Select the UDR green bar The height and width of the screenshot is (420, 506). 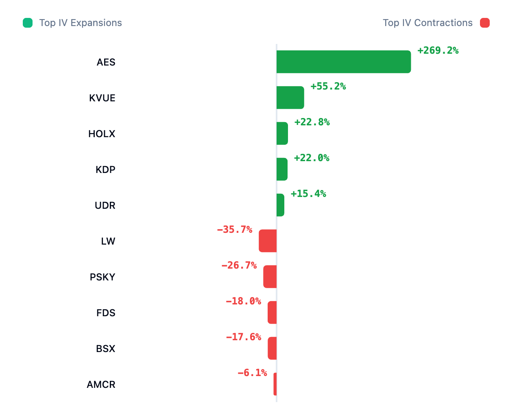[x=280, y=205]
